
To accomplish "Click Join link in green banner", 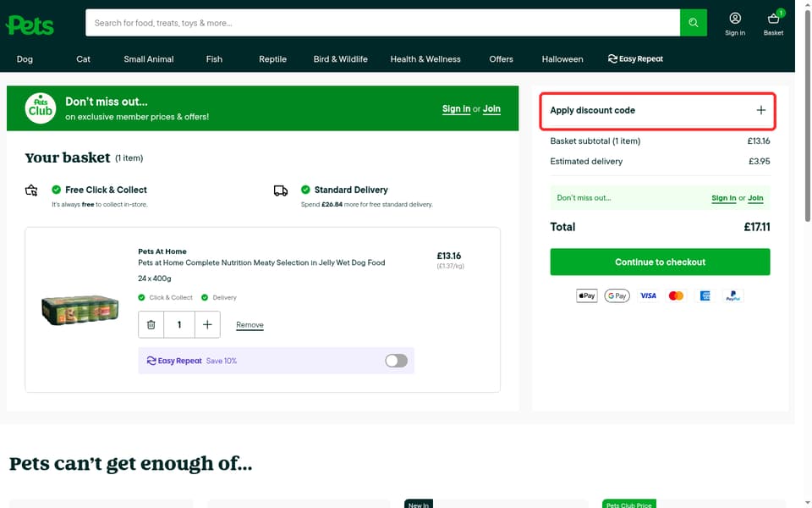I will 491,109.
